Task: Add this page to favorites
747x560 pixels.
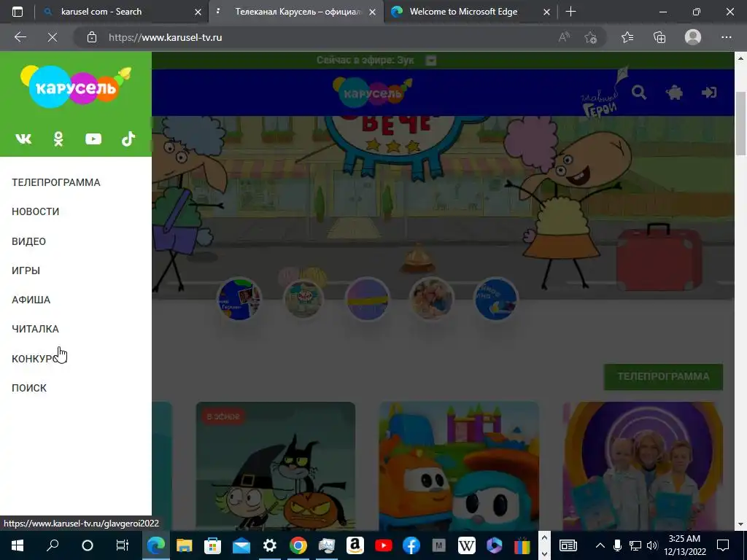Action: (590, 37)
